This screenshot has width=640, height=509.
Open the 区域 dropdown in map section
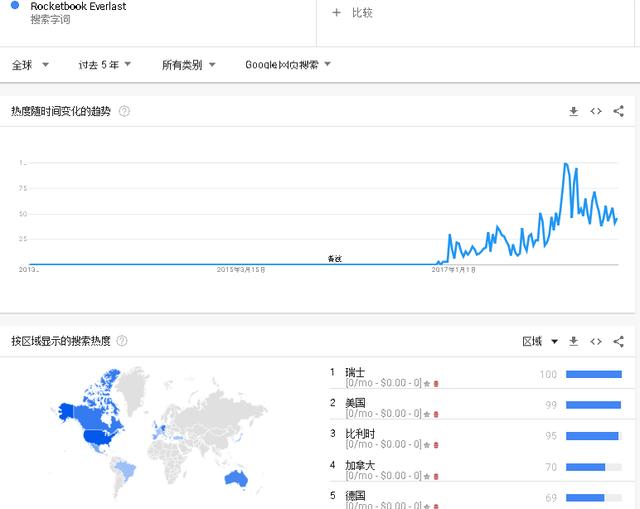[x=540, y=341]
